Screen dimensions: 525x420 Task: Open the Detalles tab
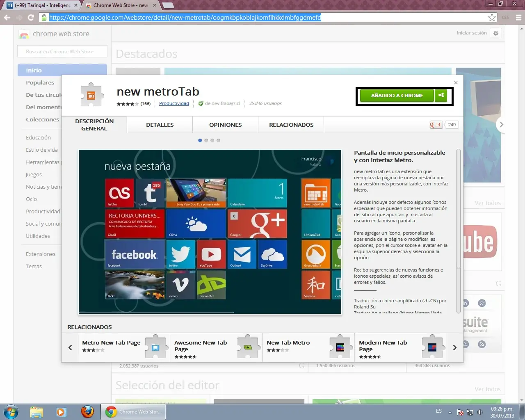click(x=160, y=125)
